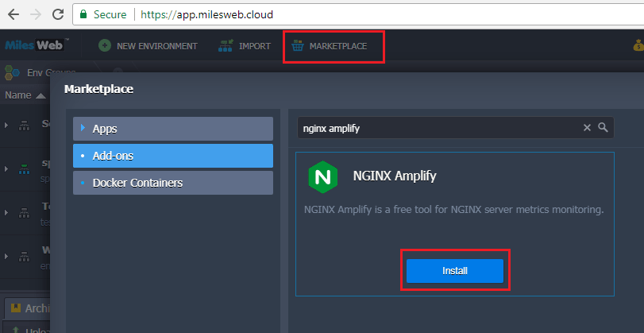Click the NGINX Amplify logo
Image resolution: width=644 pixels, height=333 pixels.
click(323, 176)
